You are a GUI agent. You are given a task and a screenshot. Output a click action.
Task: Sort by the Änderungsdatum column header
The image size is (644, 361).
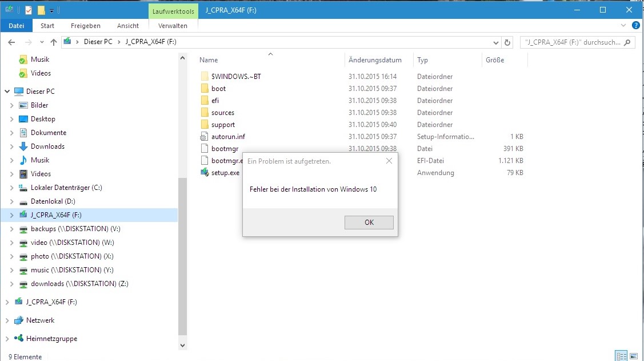point(375,60)
